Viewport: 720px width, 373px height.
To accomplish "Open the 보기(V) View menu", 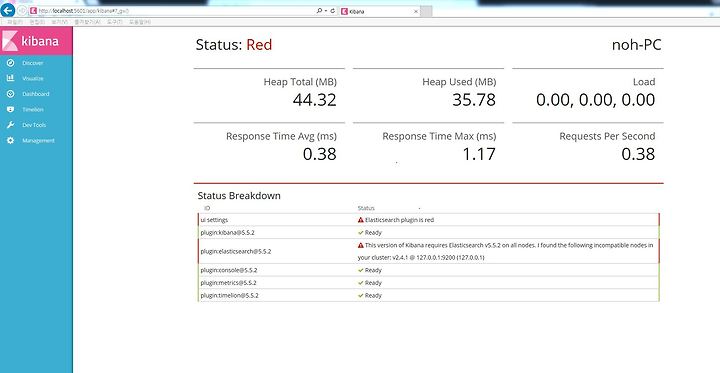I will pyautogui.click(x=60, y=22).
